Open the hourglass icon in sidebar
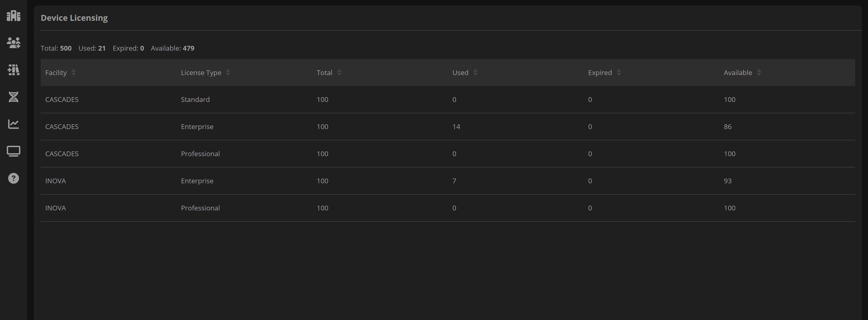Viewport: 868px width, 320px height. coord(14,97)
